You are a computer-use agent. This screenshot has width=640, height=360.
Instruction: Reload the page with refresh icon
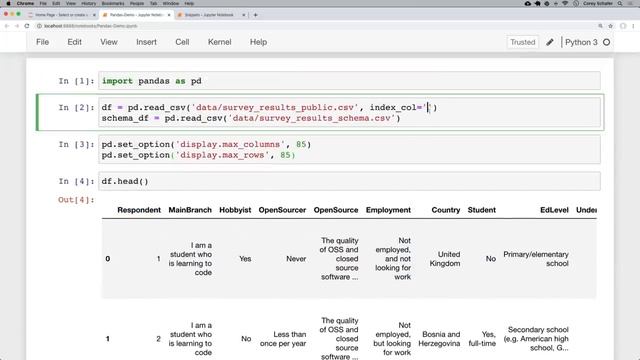tap(27, 26)
